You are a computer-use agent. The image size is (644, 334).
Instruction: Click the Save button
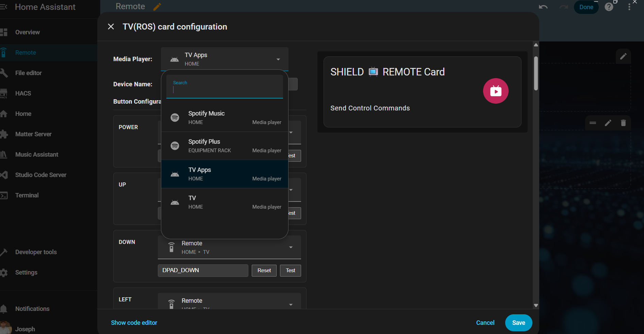point(518,323)
